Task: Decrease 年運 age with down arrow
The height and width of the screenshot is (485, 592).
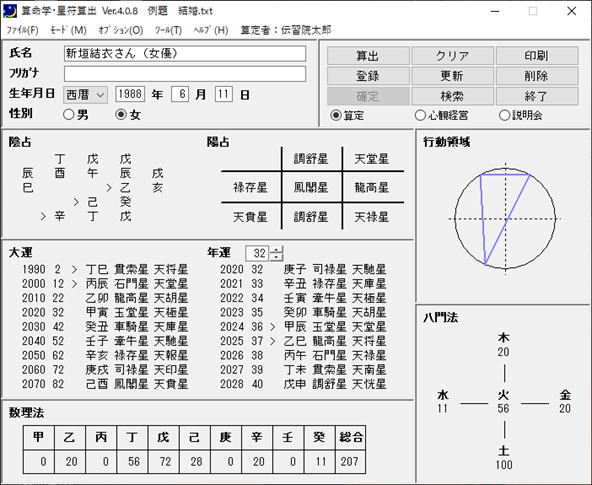Action: 276,257
